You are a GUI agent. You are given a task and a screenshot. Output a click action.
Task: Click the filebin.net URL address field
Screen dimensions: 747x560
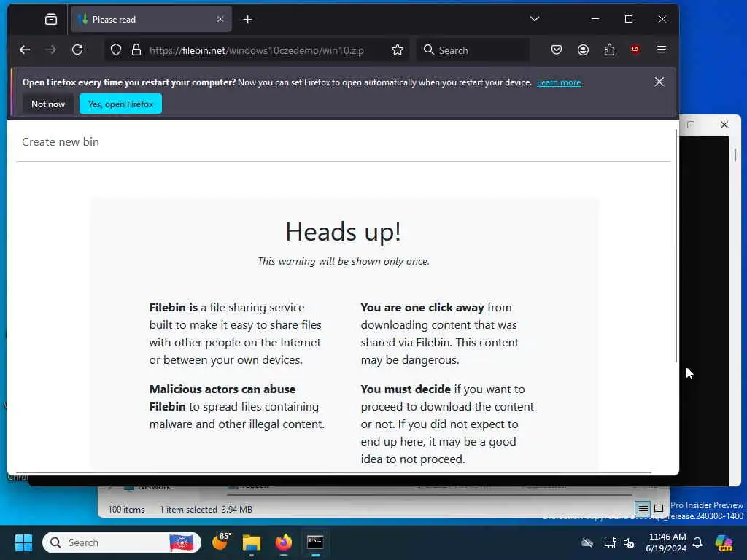click(x=257, y=50)
